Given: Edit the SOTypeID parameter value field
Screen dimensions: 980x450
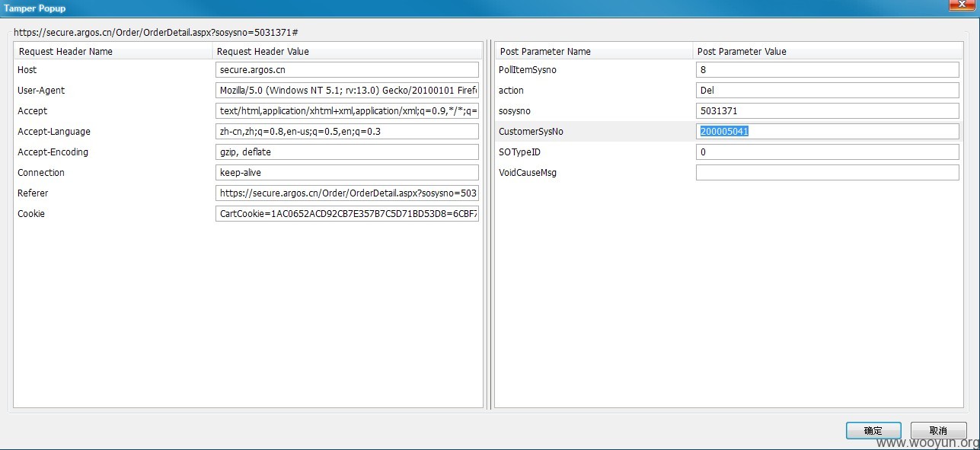Looking at the screenshot, I should click(x=828, y=152).
